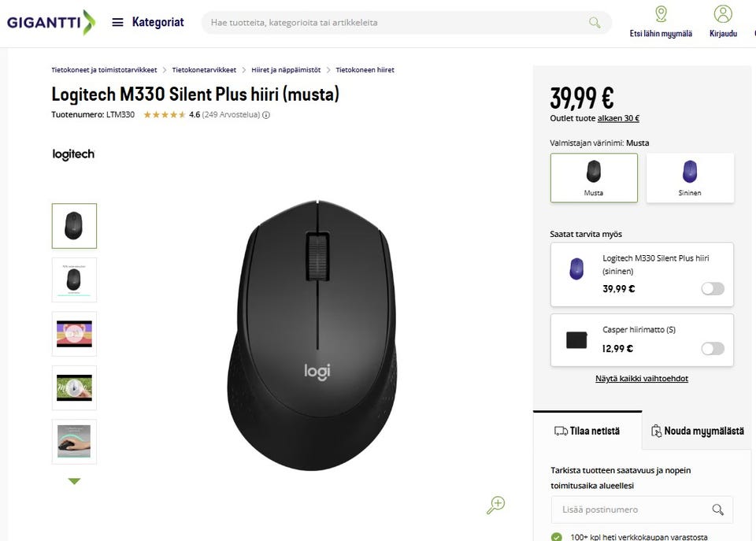This screenshot has width=756, height=541.
Task: Enable the Casper hiirimatto add-on switch
Action: tap(712, 349)
